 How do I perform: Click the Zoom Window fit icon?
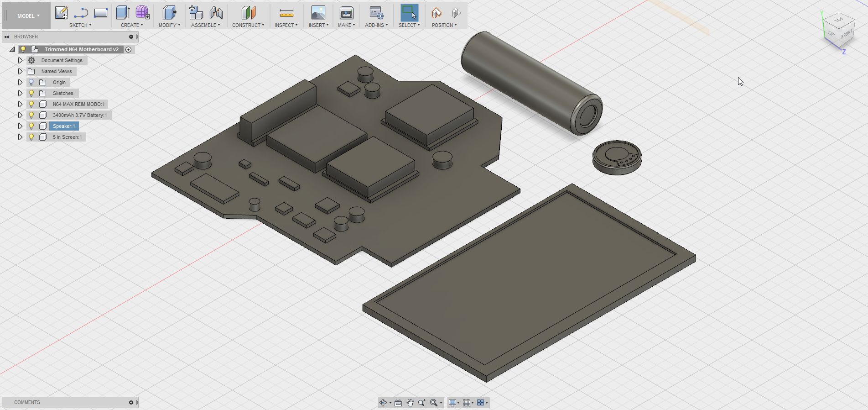point(434,403)
